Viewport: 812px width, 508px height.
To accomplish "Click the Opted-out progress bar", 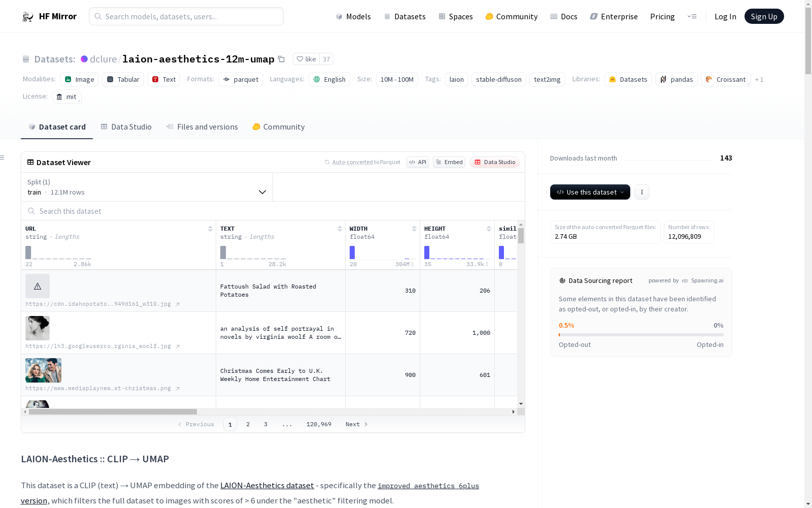I will pyautogui.click(x=641, y=335).
